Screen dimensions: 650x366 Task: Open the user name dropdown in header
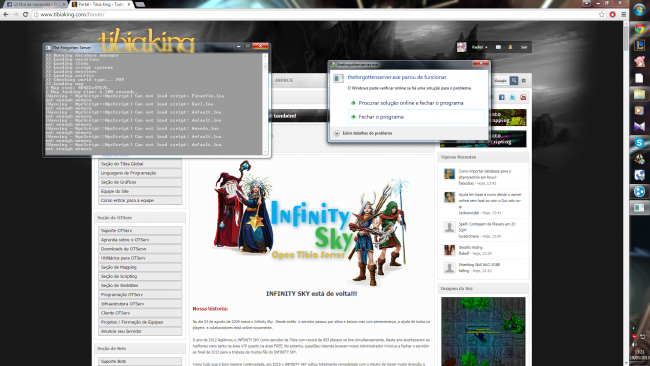[x=479, y=47]
